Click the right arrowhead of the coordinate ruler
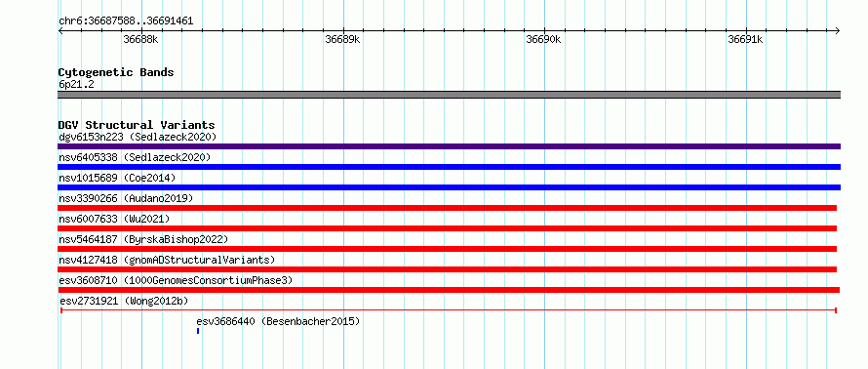 click(x=837, y=30)
